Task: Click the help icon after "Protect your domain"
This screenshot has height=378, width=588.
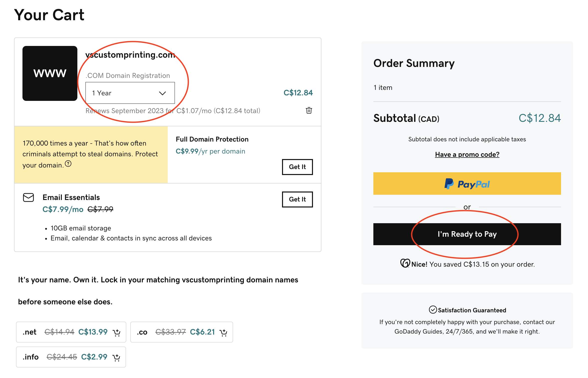Action: (x=68, y=164)
